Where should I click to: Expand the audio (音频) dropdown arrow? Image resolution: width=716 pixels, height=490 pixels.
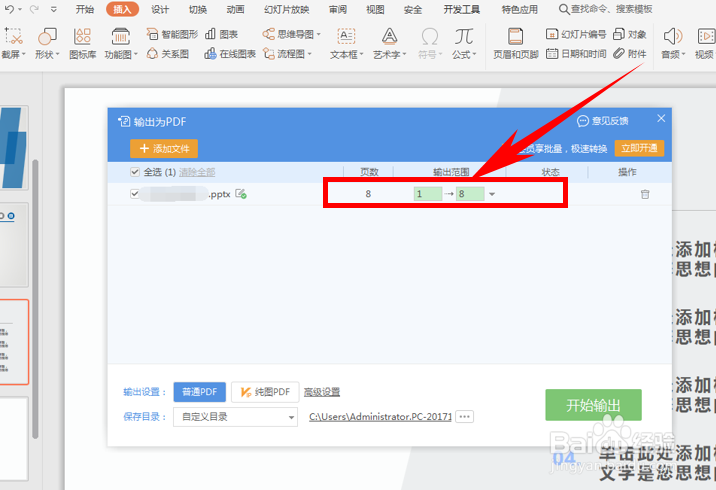pyautogui.click(x=684, y=54)
